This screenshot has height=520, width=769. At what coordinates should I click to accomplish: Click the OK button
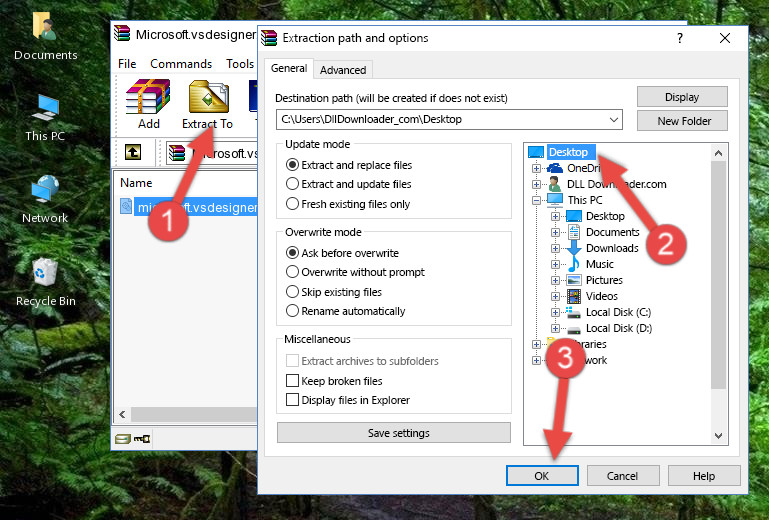[x=542, y=476]
